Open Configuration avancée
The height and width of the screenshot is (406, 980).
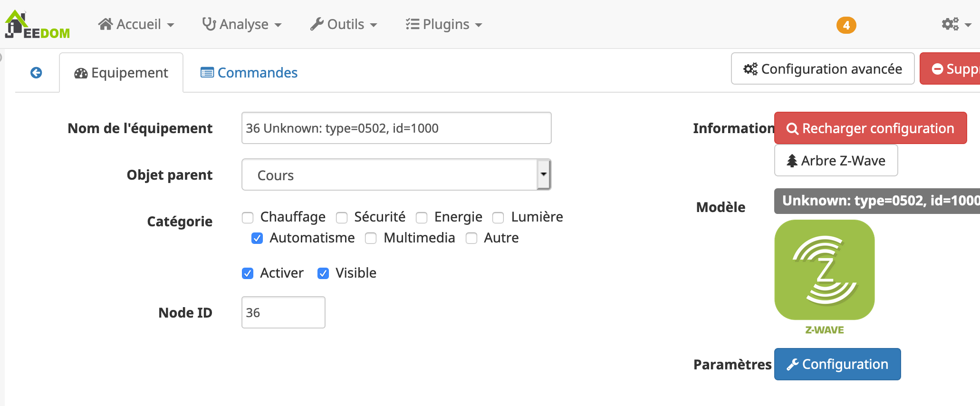click(823, 69)
